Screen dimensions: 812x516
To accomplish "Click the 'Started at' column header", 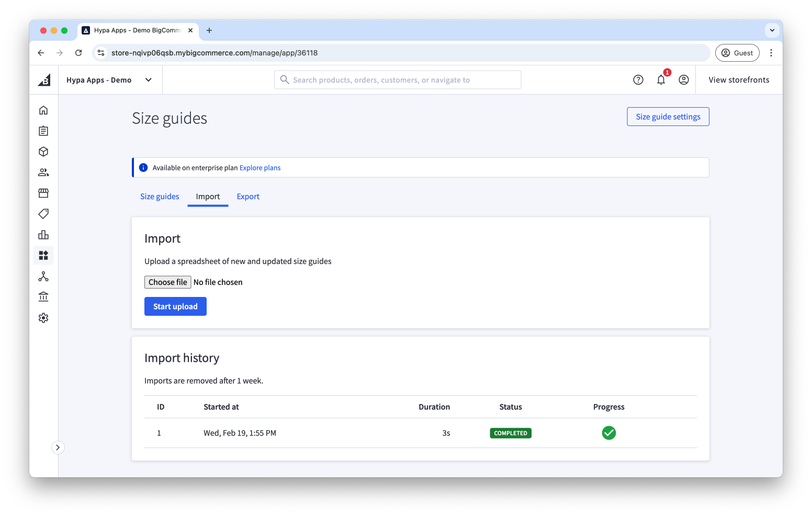I will (221, 407).
